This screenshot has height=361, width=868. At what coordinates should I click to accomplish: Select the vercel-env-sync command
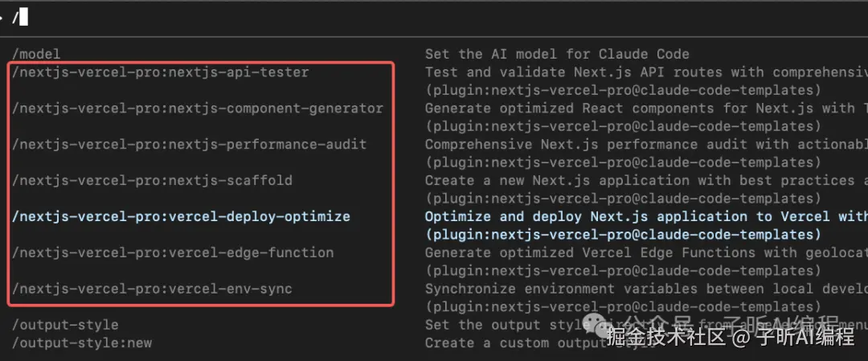(x=152, y=289)
